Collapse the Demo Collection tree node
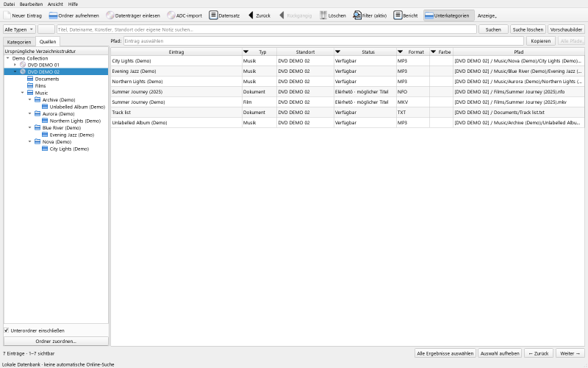 tap(7, 58)
